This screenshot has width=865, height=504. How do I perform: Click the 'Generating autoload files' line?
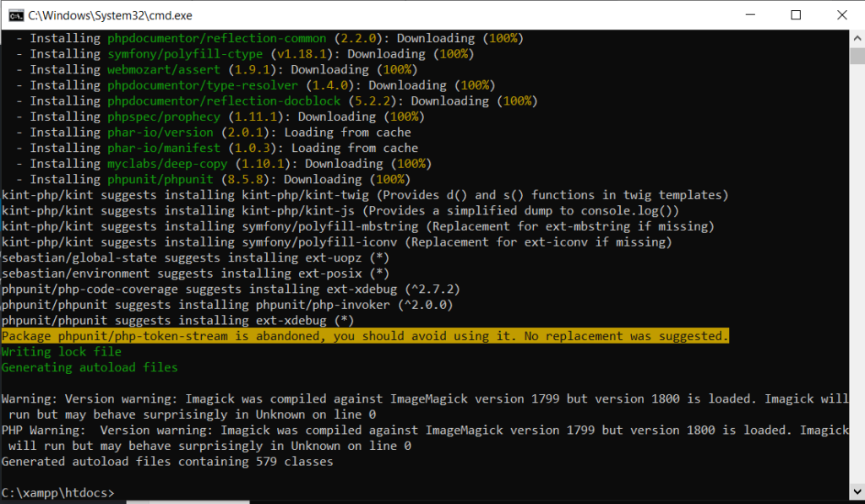90,367
